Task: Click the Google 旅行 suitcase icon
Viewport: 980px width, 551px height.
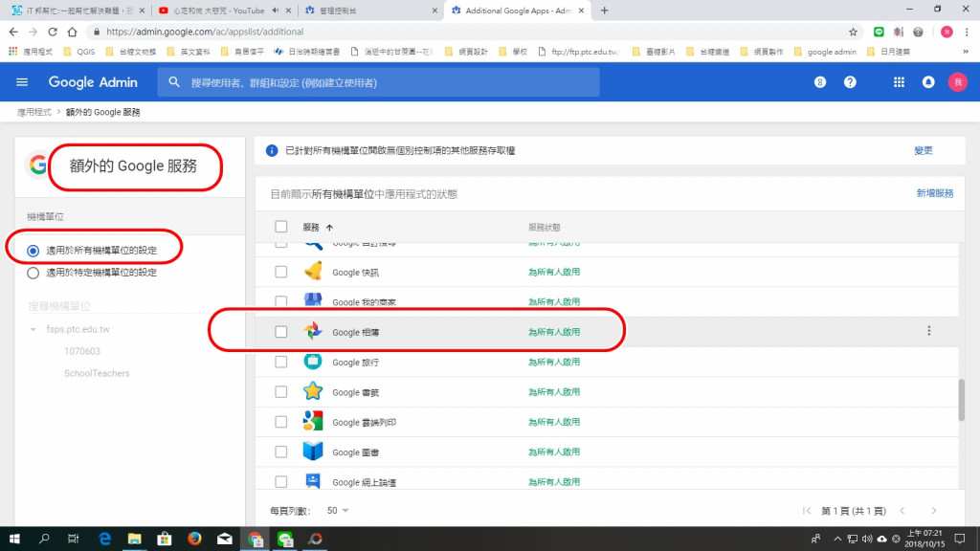Action: pos(313,361)
